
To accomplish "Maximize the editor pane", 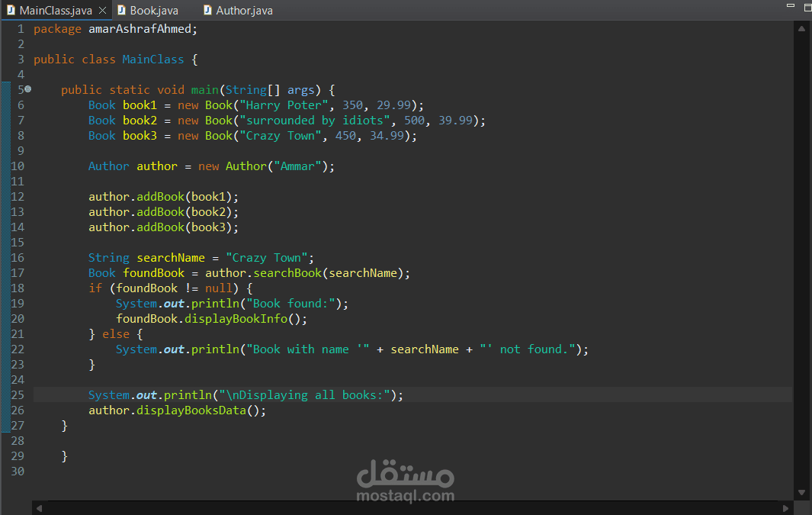I will [x=807, y=6].
